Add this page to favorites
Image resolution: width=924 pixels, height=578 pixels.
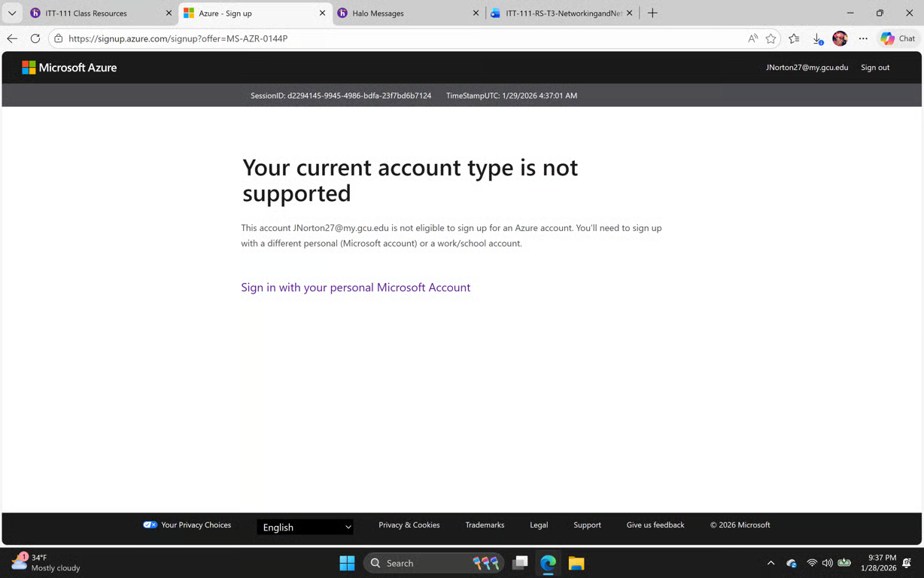[x=771, y=38]
